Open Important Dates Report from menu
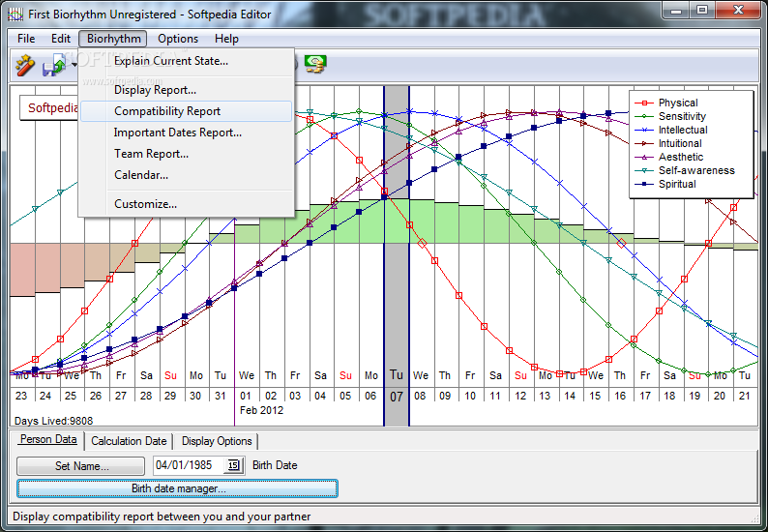 click(186, 133)
